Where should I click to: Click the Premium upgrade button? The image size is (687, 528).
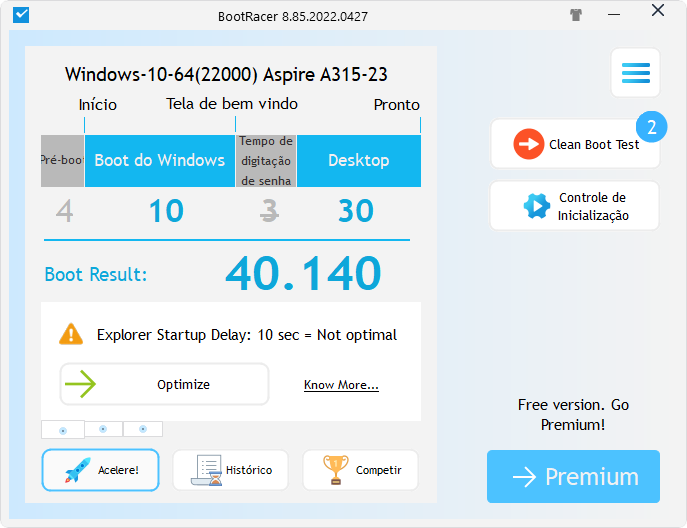[x=573, y=476]
